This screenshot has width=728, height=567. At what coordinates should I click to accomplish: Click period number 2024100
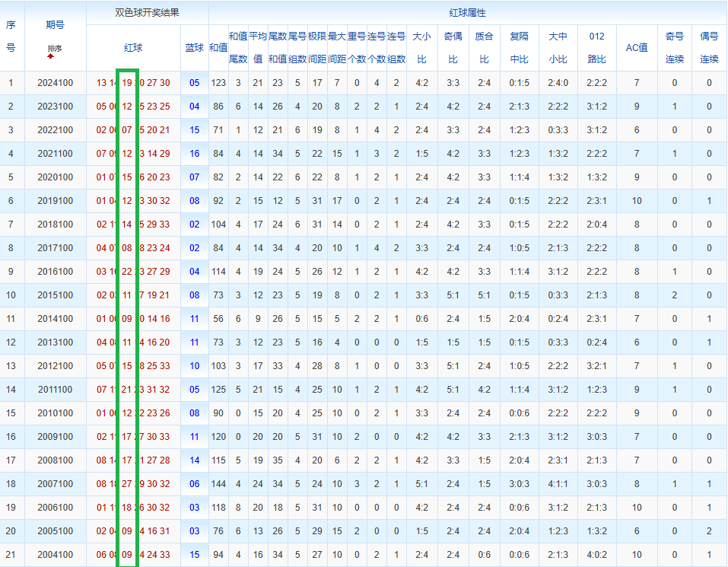(x=56, y=83)
